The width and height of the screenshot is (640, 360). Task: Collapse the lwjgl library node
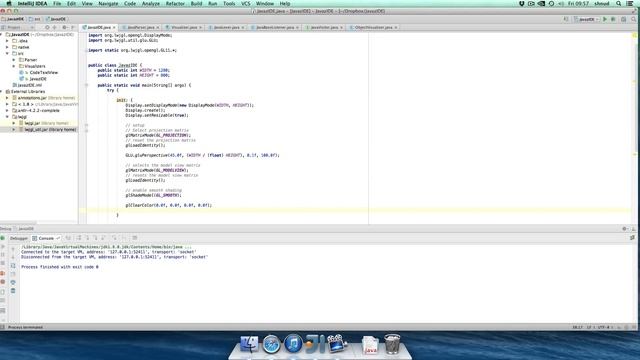[x=7, y=117]
